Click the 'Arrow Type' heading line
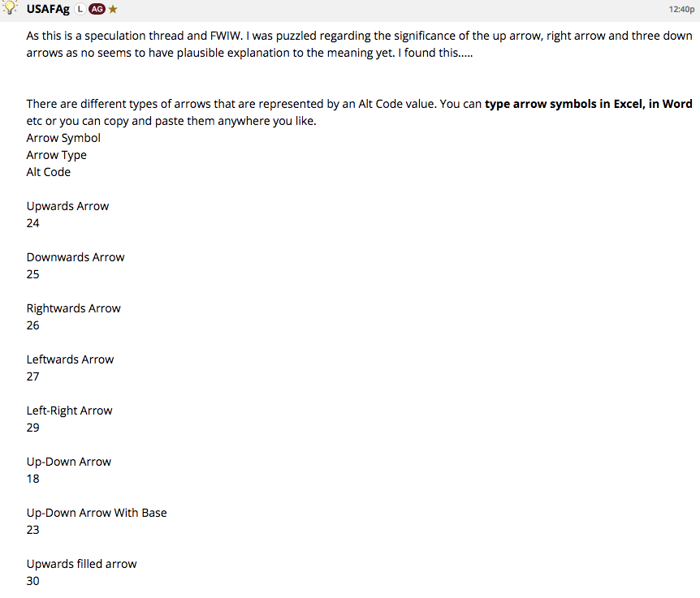This screenshot has width=700, height=598. point(56,155)
